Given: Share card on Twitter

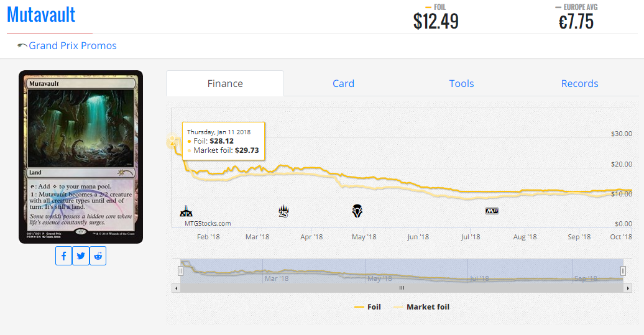Looking at the screenshot, I should coord(81,256).
